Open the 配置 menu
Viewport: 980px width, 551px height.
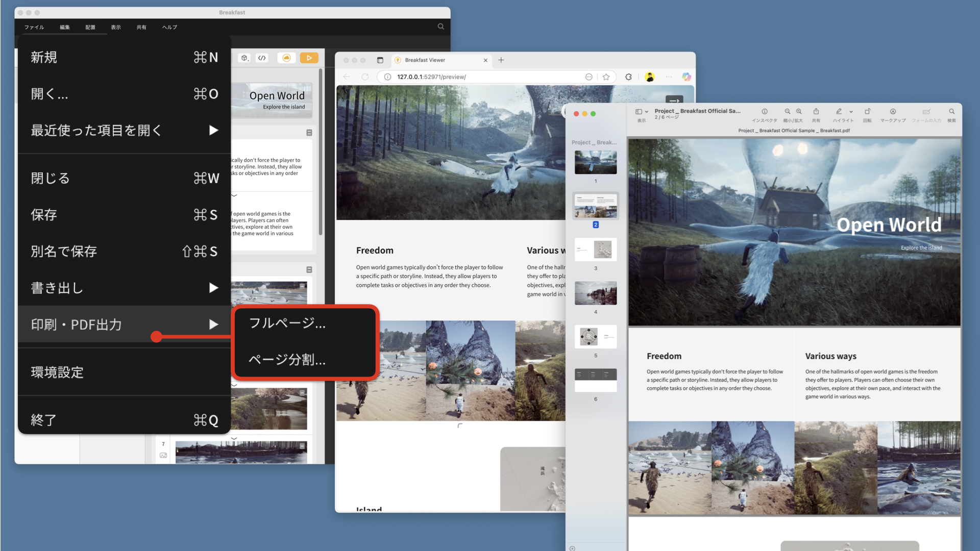point(90,27)
